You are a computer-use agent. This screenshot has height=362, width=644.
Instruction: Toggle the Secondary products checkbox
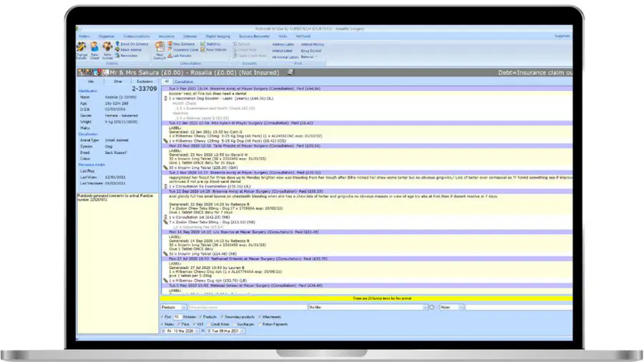222,317
